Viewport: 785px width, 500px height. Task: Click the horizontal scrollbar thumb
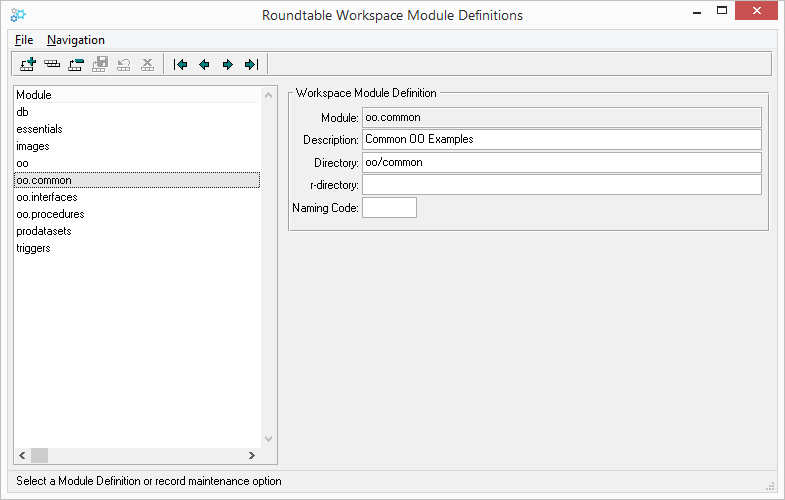[x=40, y=455]
